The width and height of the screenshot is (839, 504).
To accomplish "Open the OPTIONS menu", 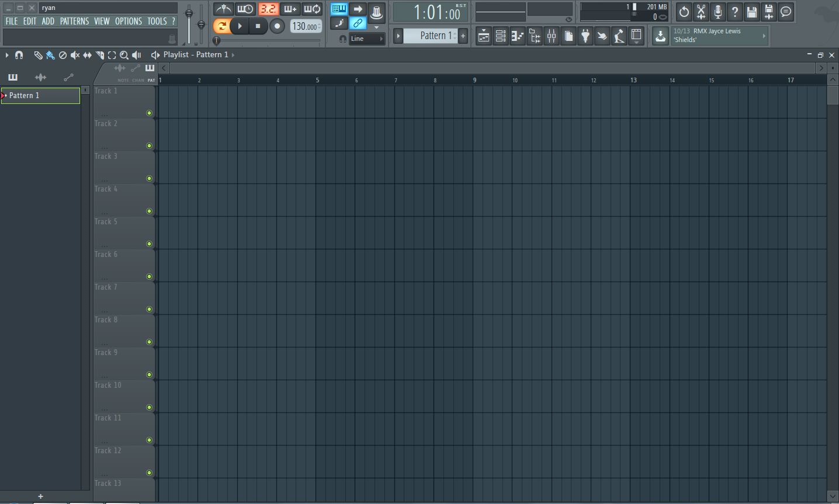I will (128, 21).
